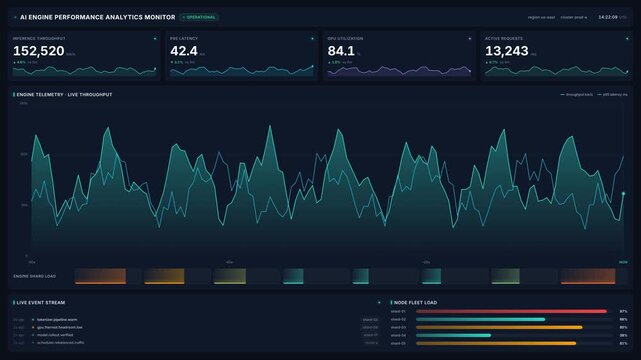Image resolution: width=641 pixels, height=360 pixels.
Task: Click the 97% value for shard-01
Action: pyautogui.click(x=623, y=311)
